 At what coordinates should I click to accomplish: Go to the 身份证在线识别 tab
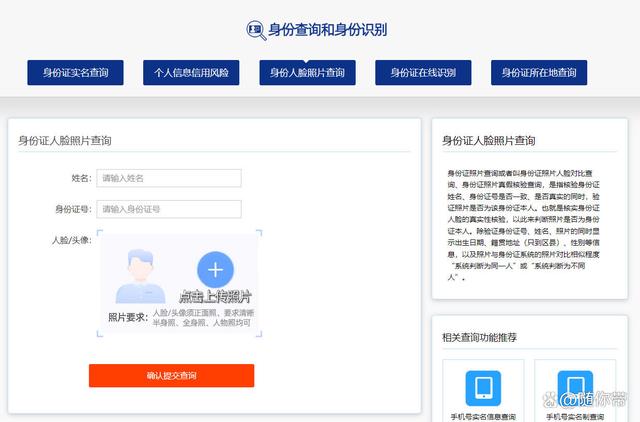pos(423,73)
